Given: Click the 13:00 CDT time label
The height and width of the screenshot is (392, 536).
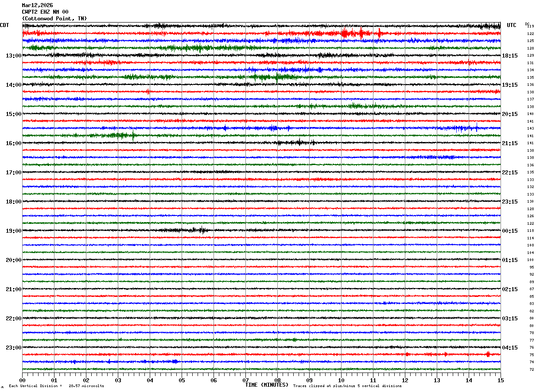Looking at the screenshot, I should tap(14, 56).
